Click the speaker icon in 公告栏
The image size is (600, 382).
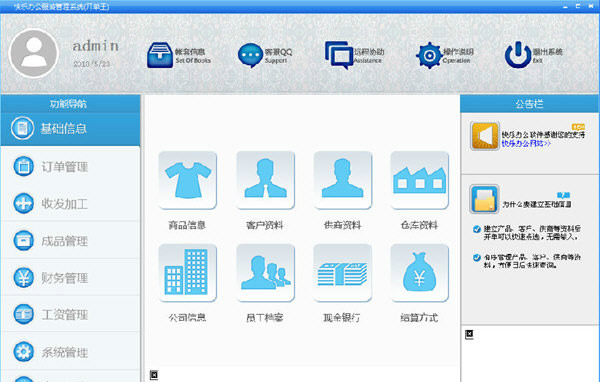pos(485,136)
